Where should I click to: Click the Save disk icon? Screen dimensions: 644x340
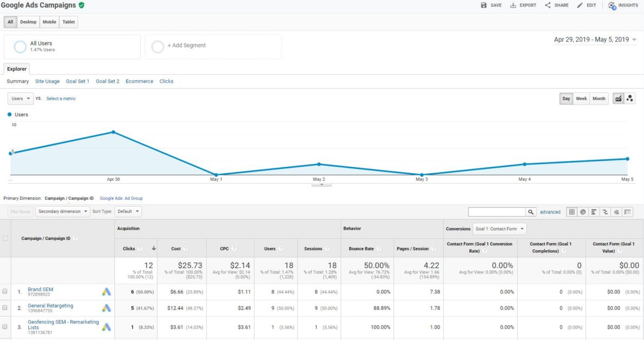(x=484, y=5)
